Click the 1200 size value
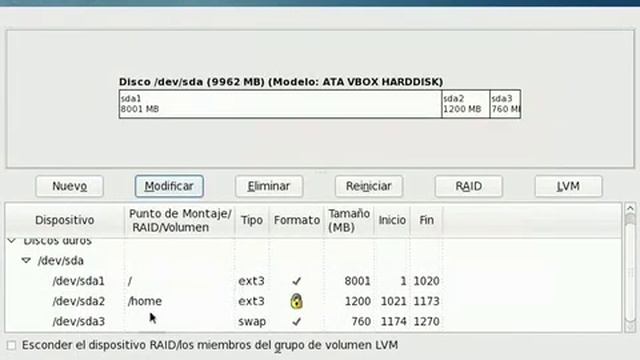The width and height of the screenshot is (640, 360). pos(358,301)
